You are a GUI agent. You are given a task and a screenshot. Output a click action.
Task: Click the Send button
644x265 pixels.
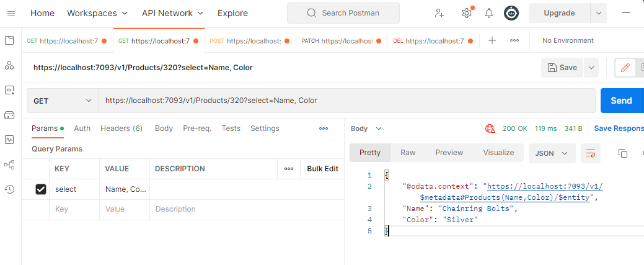point(621,101)
